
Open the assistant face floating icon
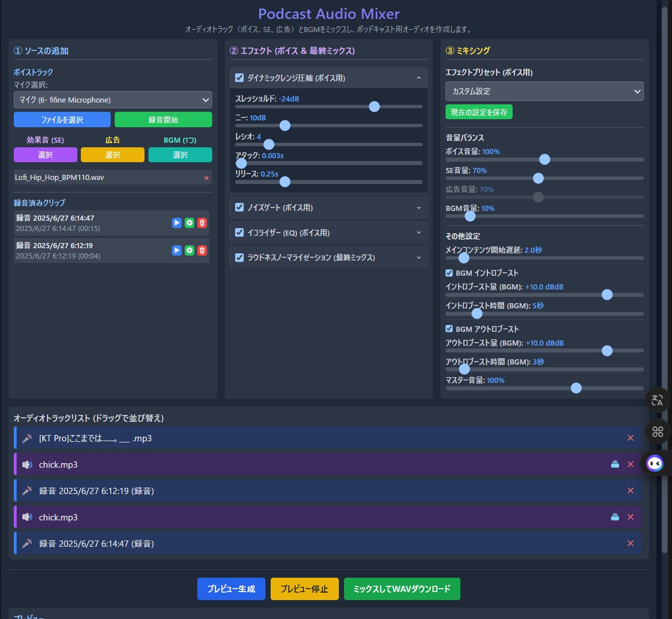tap(655, 464)
